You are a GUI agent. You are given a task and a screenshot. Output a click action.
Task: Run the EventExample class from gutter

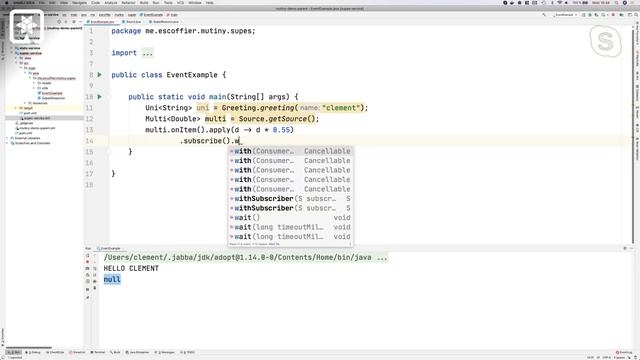[x=99, y=75]
